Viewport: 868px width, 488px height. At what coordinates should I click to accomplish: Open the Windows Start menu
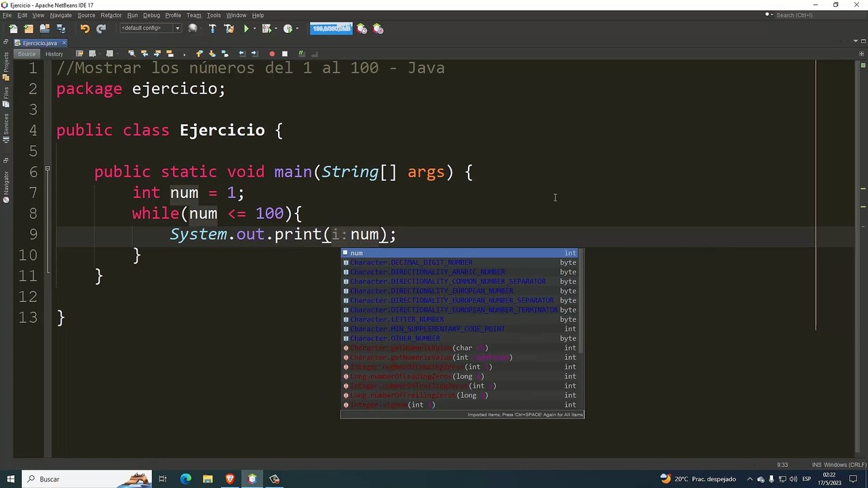click(11, 479)
